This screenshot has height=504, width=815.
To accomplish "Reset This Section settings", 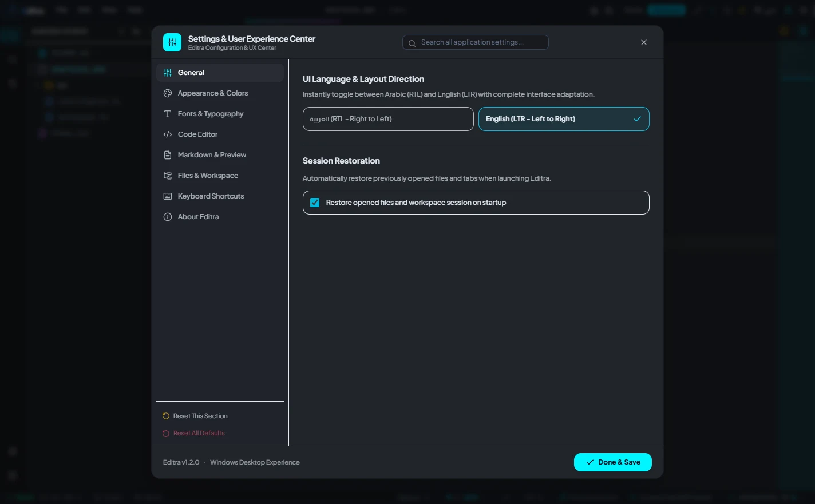I will [220, 416].
